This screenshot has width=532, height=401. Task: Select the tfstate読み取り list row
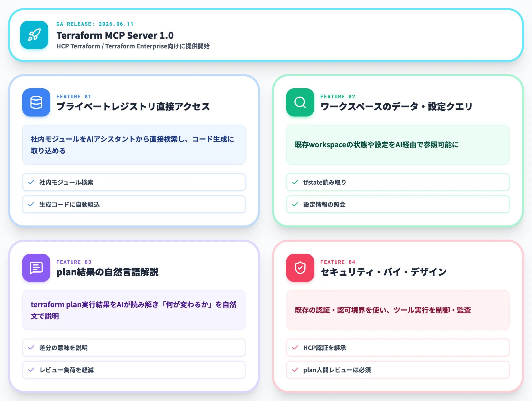(398, 182)
